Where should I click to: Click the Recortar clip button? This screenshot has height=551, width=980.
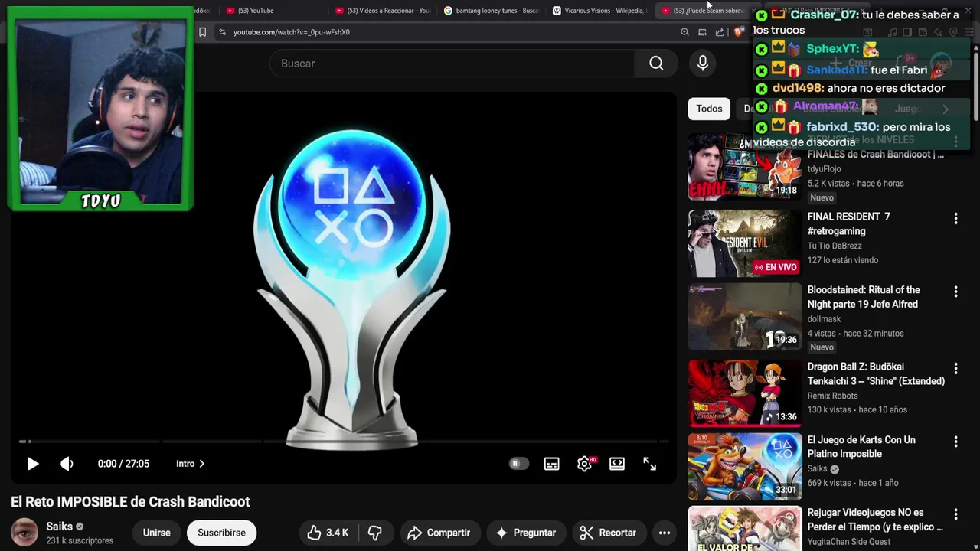point(608,533)
